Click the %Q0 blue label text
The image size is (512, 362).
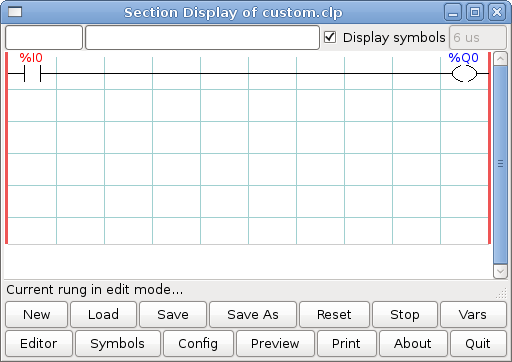[463, 58]
